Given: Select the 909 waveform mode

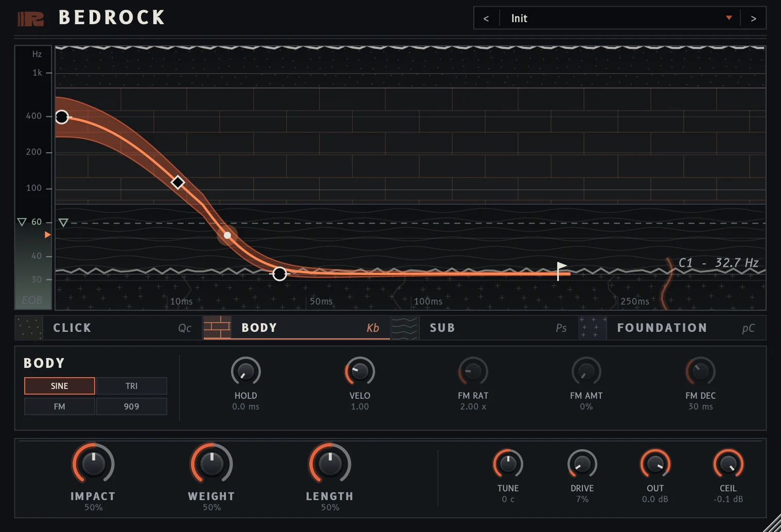Looking at the screenshot, I should coord(132,406).
